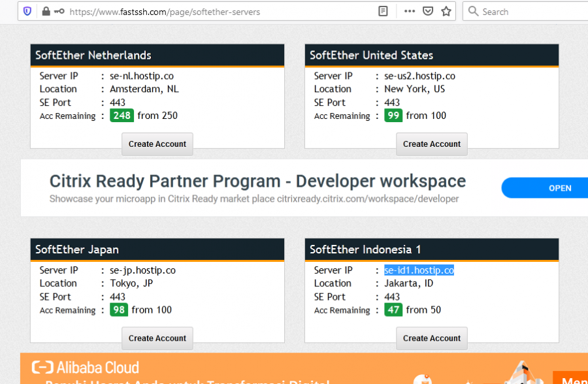Bookmark this page with star icon
This screenshot has height=384, width=588.
(446, 11)
